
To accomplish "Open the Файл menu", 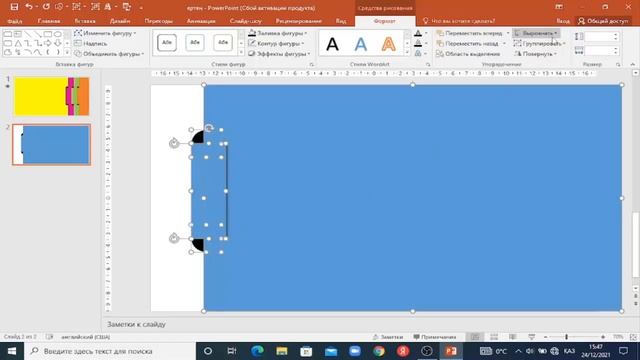I will tap(15, 21).
